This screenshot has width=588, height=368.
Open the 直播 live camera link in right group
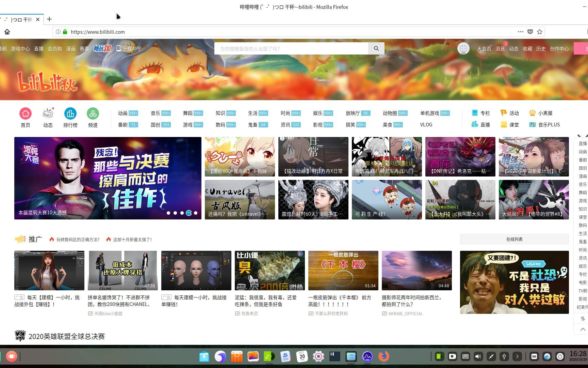point(481,124)
